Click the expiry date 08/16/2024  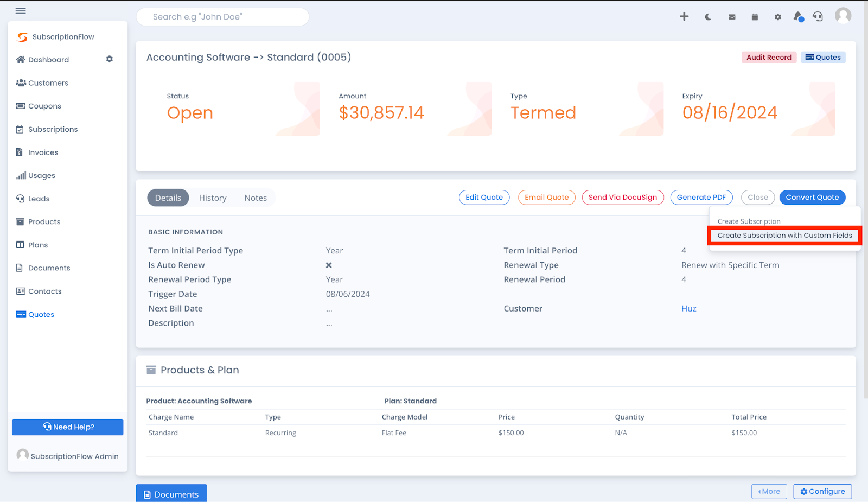pos(730,113)
